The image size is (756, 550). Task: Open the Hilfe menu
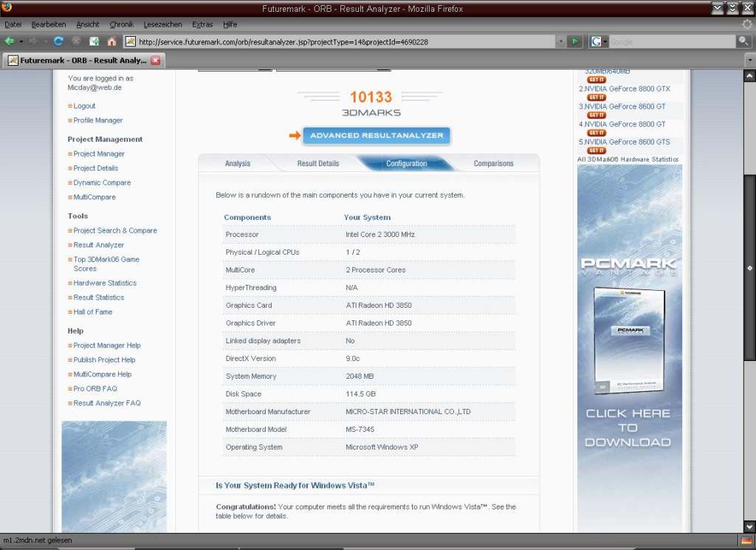[230, 24]
